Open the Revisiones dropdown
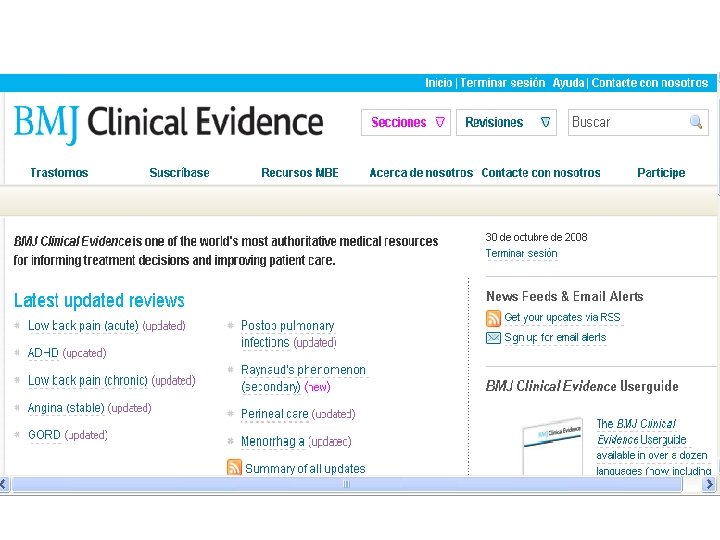Viewport: 720px width, 540px height. [506, 122]
